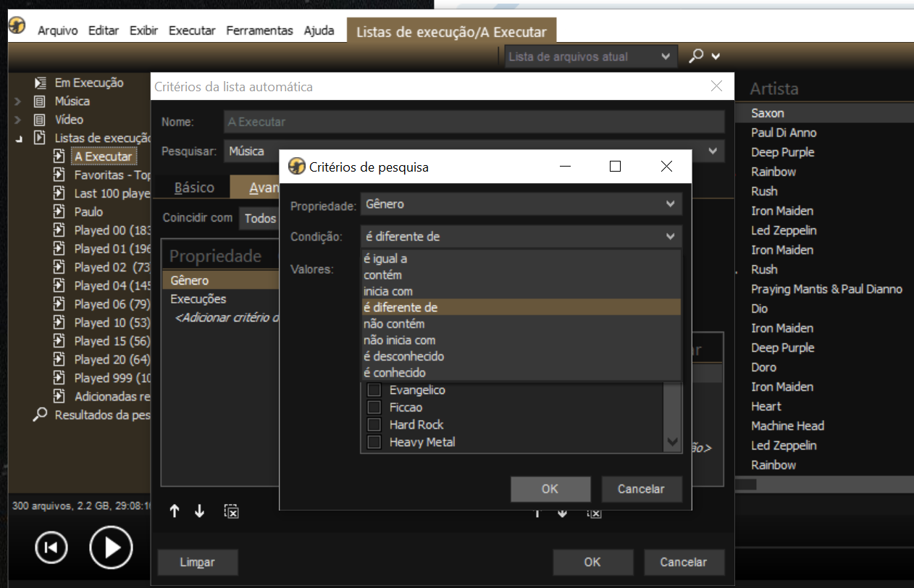Expand the Música node in the tree
Viewport: 914px width, 588px height.
coord(18,101)
